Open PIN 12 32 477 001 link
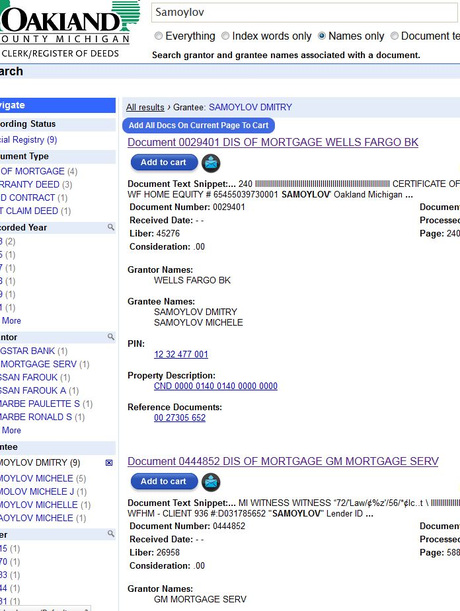460x611 pixels. pos(181,355)
